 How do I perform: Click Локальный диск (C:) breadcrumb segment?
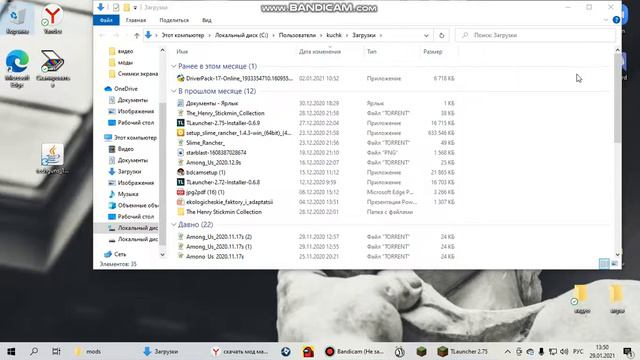click(x=242, y=36)
